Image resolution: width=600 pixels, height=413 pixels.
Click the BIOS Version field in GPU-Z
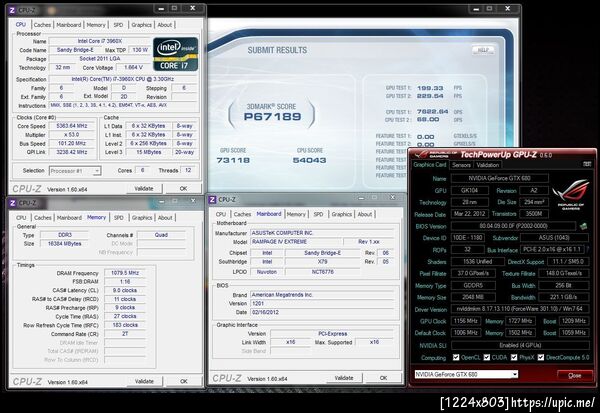tap(513, 226)
